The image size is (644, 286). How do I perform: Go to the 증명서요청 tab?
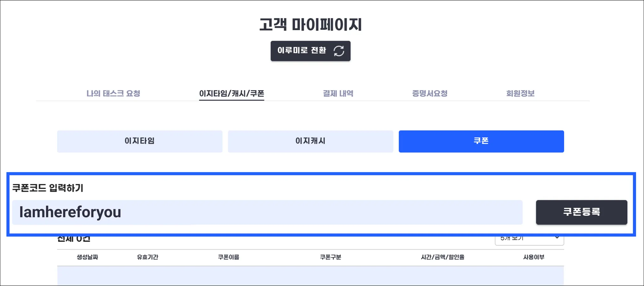point(430,93)
